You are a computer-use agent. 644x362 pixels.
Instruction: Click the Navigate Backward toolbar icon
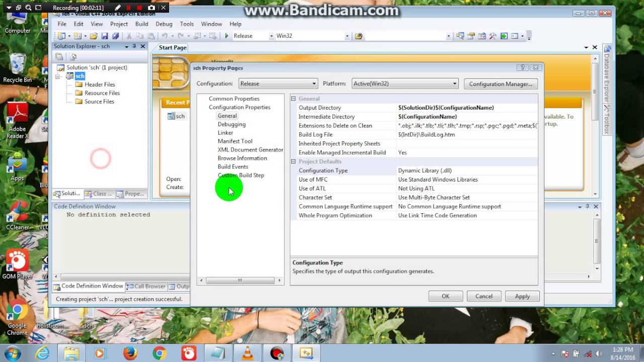[x=197, y=36]
